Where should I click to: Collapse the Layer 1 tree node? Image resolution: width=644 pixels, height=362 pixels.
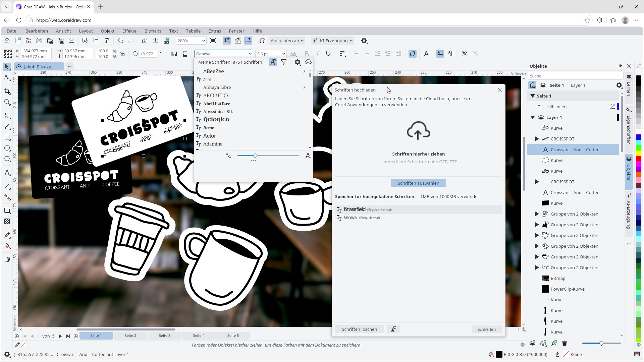pos(533,117)
